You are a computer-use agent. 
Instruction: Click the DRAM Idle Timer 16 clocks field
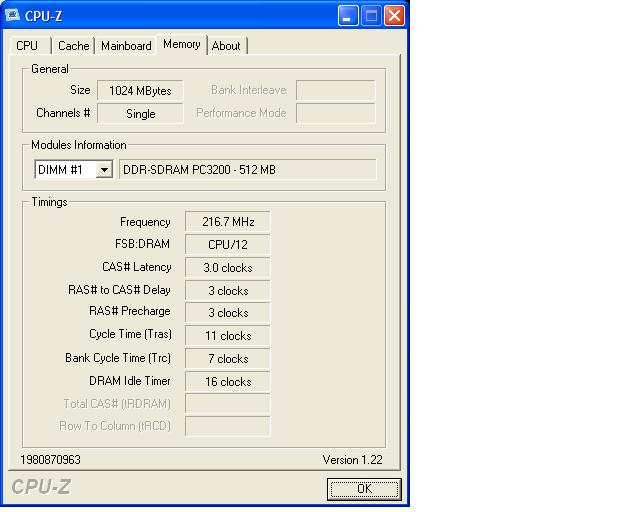(227, 382)
